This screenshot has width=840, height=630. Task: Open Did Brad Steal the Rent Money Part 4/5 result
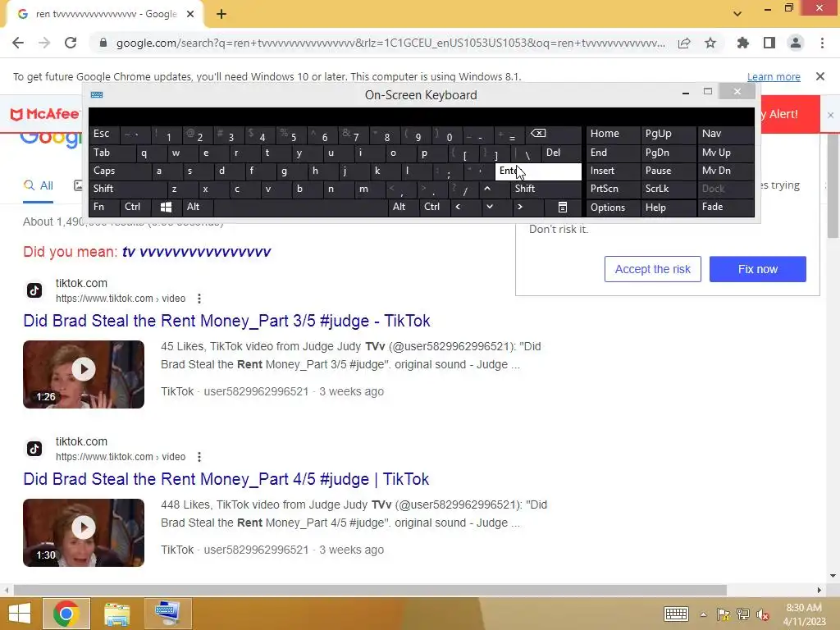226,479
